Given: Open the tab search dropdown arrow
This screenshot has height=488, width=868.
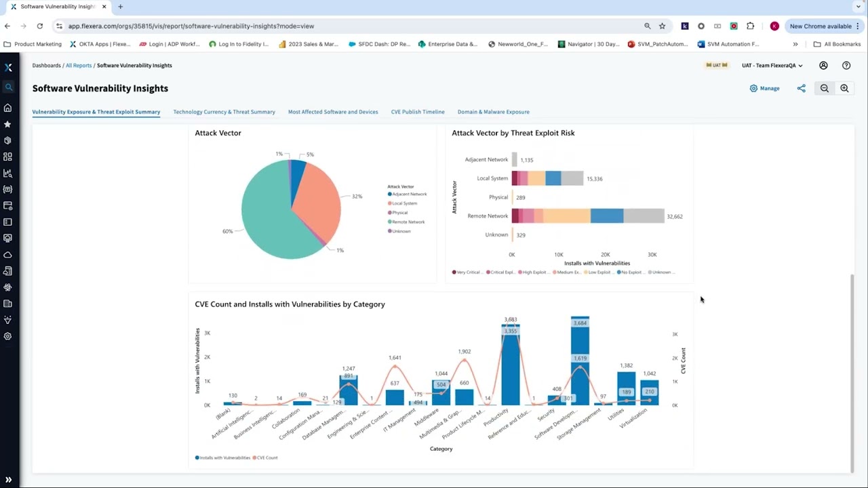Looking at the screenshot, I should click(859, 7).
